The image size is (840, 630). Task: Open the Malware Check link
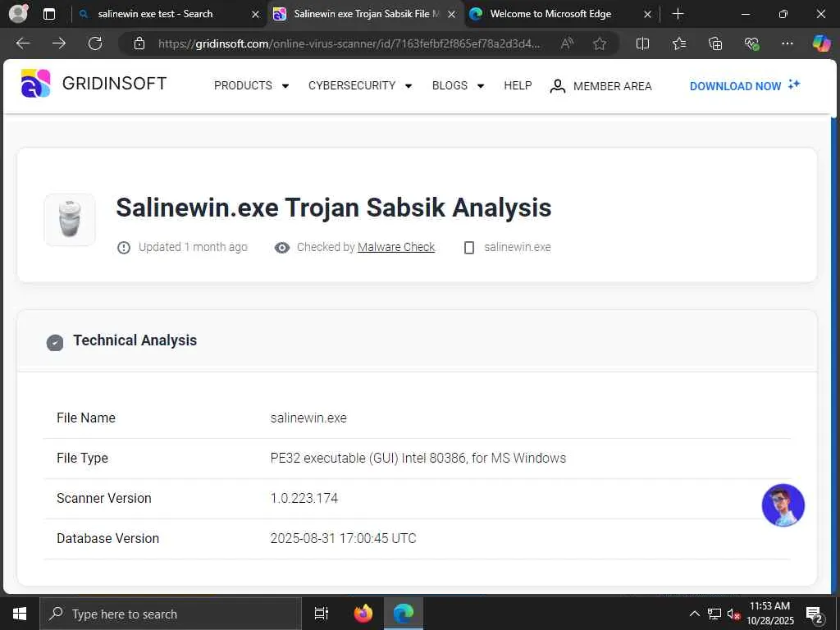(396, 247)
